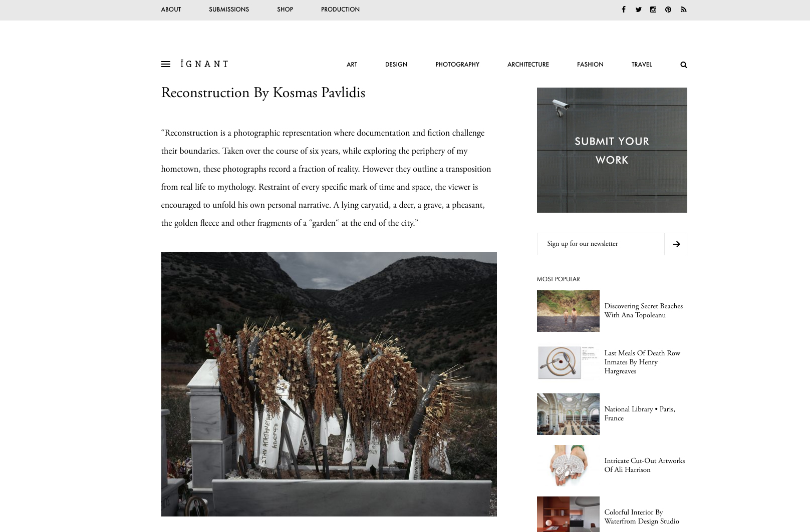Open the Pinterest social icon

point(668,10)
